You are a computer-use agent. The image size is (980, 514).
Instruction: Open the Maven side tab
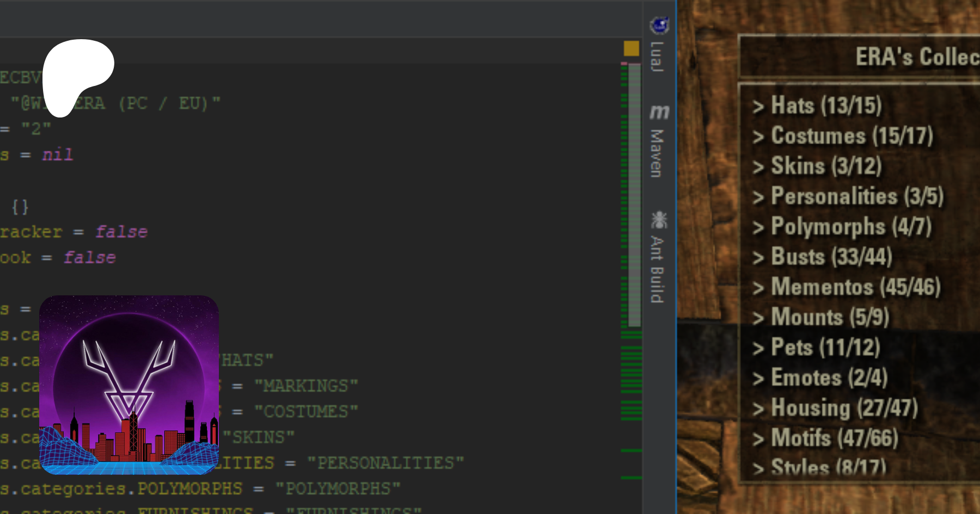coord(659,141)
